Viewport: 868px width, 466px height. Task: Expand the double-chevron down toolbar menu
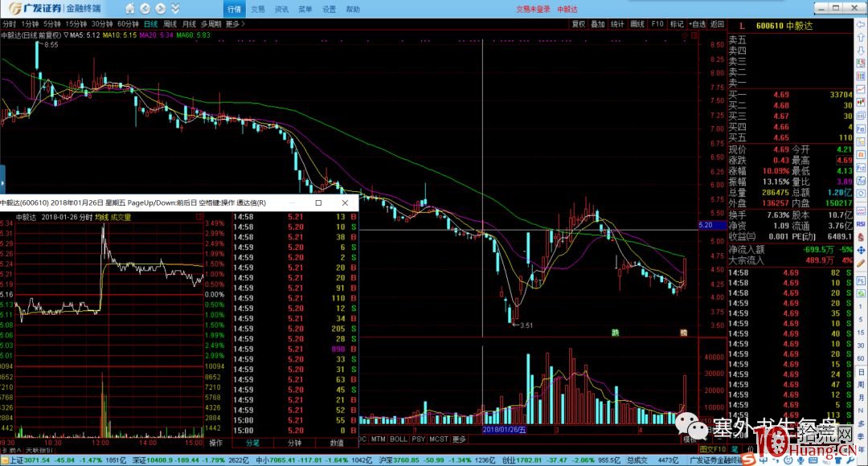pos(175,9)
